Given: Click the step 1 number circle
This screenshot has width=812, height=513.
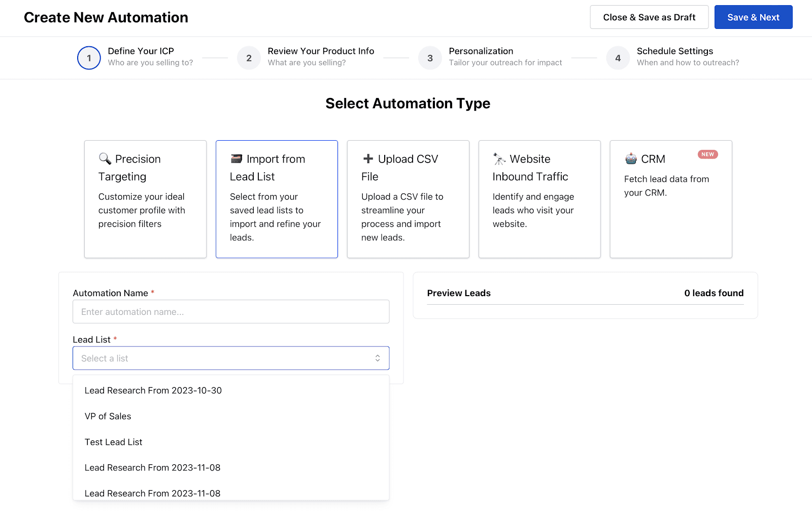Looking at the screenshot, I should (x=89, y=58).
